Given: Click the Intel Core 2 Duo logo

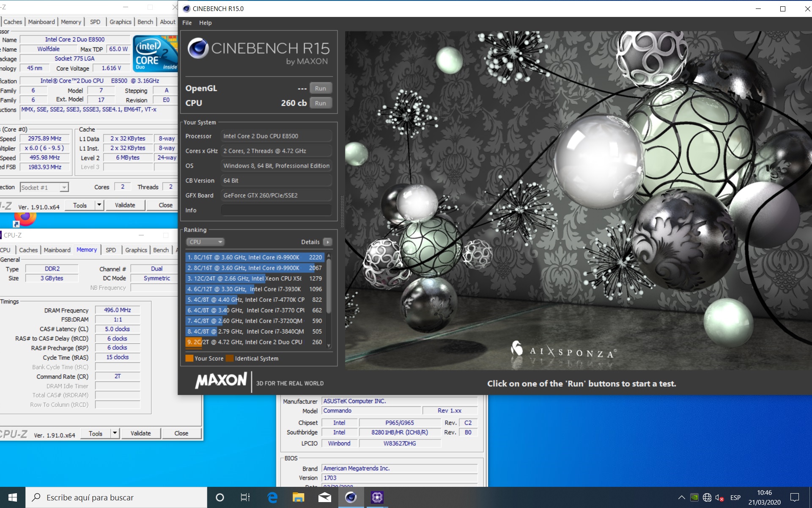Looking at the screenshot, I should [155, 54].
